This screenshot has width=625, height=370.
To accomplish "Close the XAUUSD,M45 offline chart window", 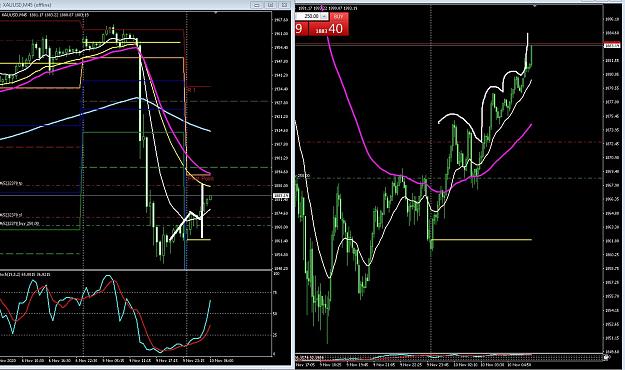I will [x=284, y=5].
